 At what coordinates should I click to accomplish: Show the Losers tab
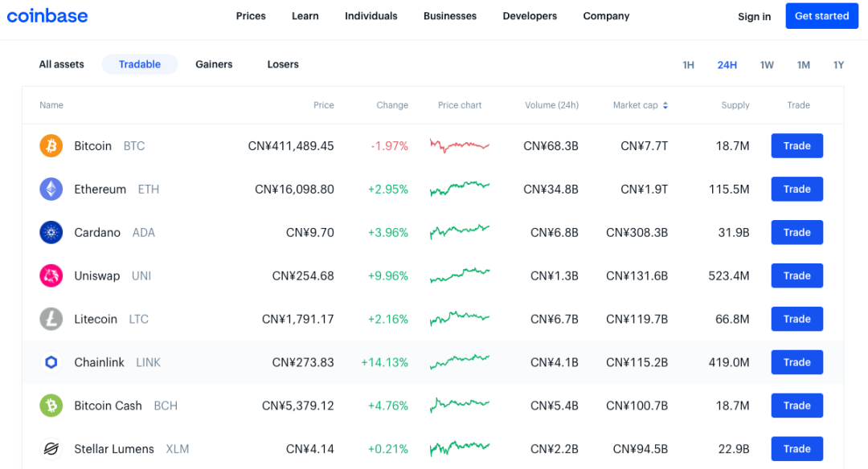(283, 64)
